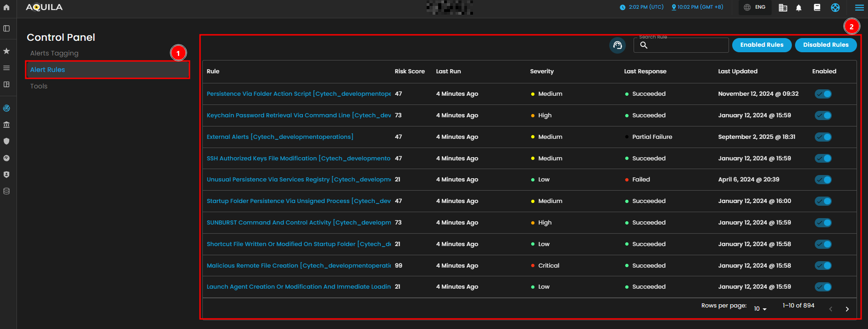Open the rows per page dropdown

coord(760,309)
